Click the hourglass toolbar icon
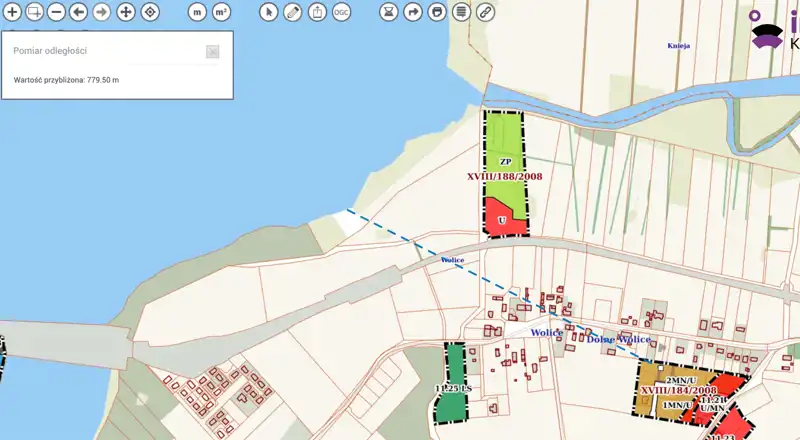The image size is (800, 440). point(389,12)
